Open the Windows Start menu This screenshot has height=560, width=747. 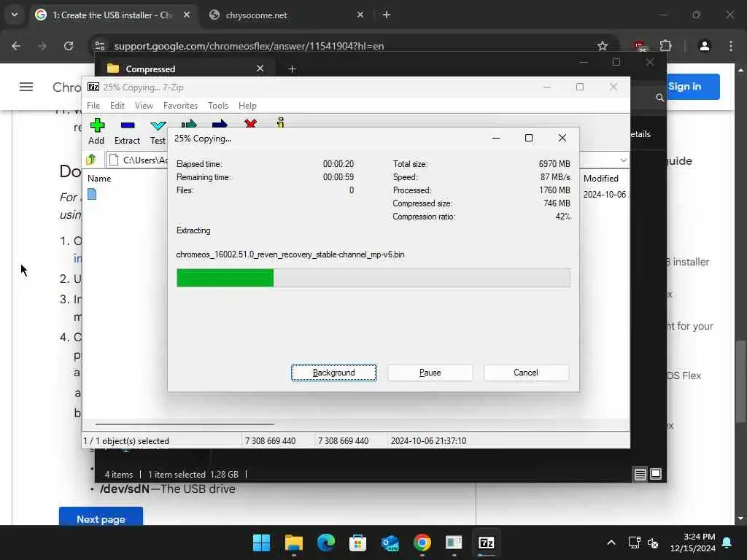click(261, 542)
